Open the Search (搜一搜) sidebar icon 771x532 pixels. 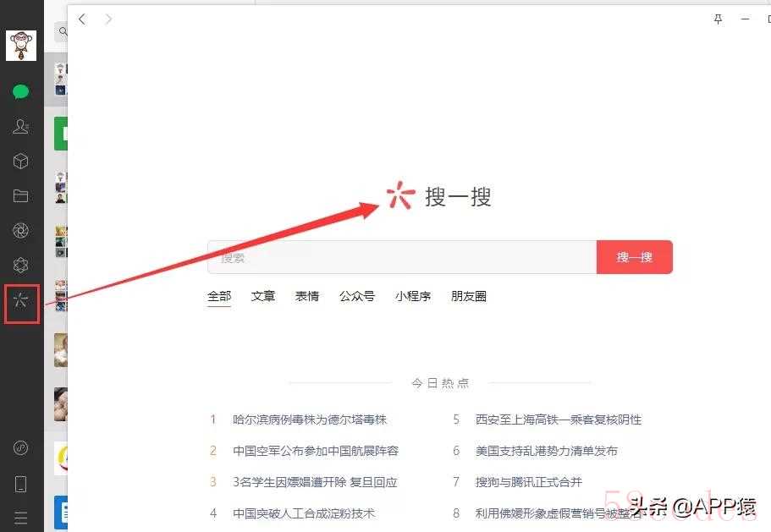[21, 300]
